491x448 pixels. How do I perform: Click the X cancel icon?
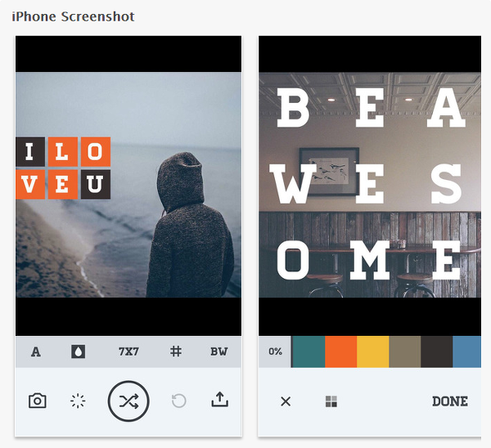pyautogui.click(x=286, y=401)
